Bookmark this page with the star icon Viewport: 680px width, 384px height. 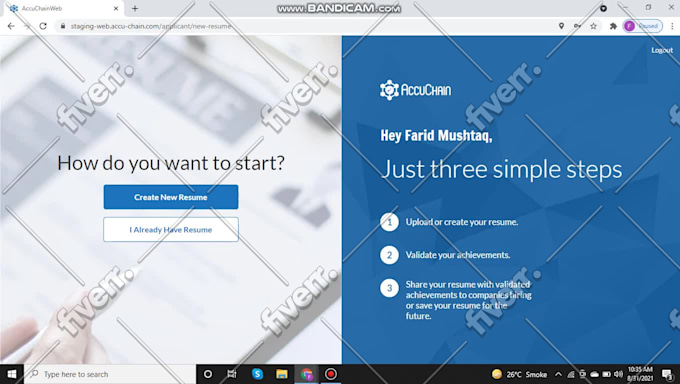coord(593,26)
